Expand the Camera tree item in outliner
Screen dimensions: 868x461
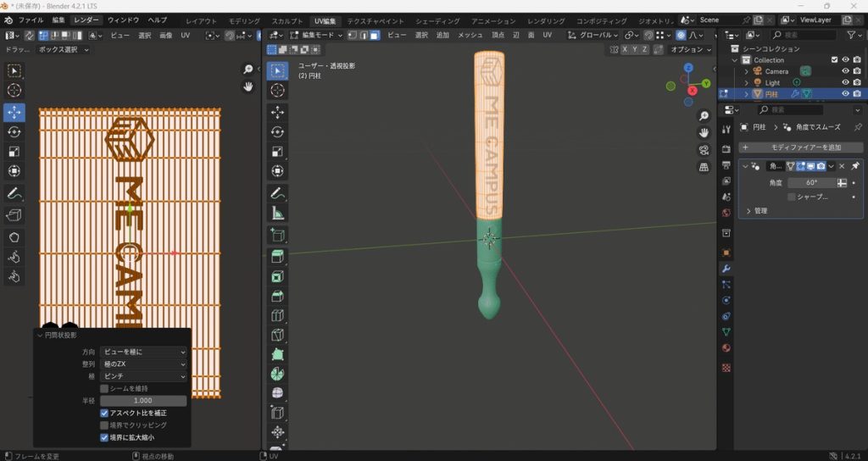(x=746, y=71)
